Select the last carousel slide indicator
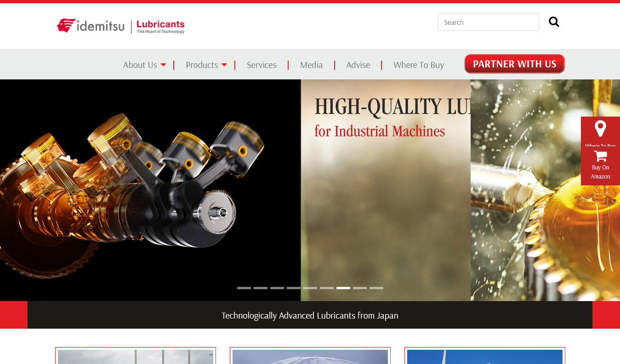Screen dimensions: 620x364 (x=376, y=288)
